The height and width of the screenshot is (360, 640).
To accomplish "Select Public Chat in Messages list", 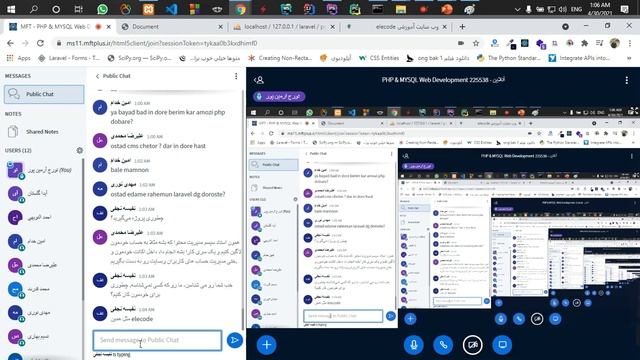I will tap(44, 94).
